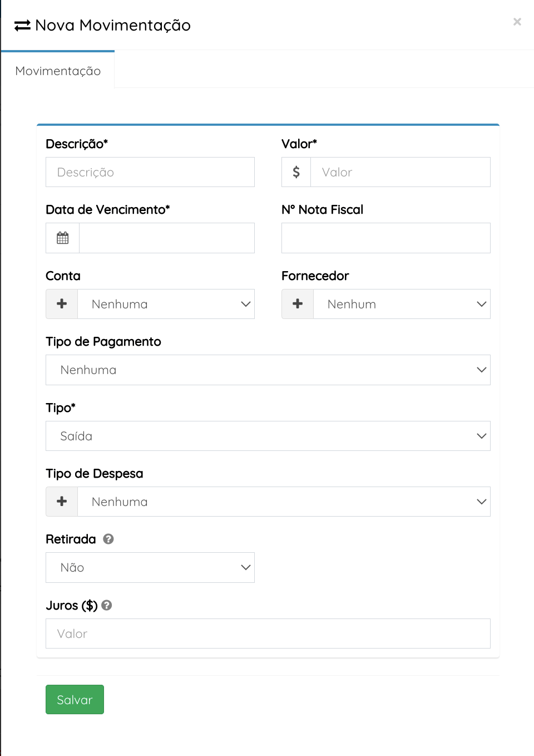Expand the Retirada dropdown showing Não
The image size is (534, 756).
point(150,568)
